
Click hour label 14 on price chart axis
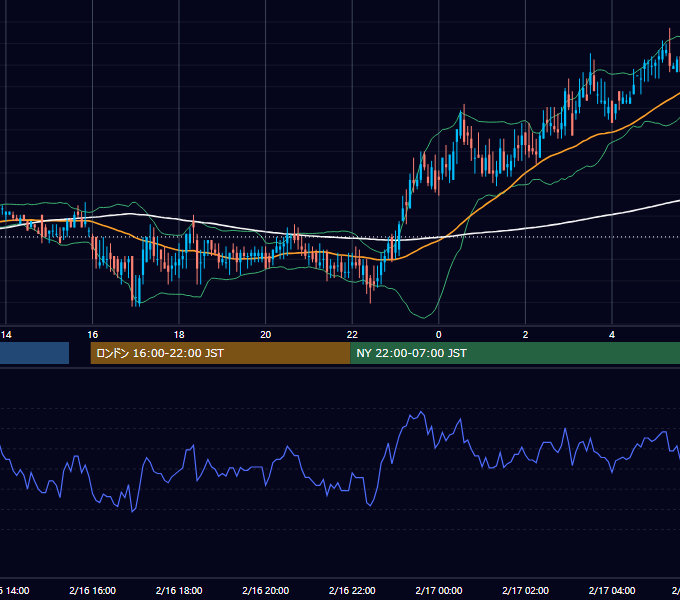click(x=6, y=335)
